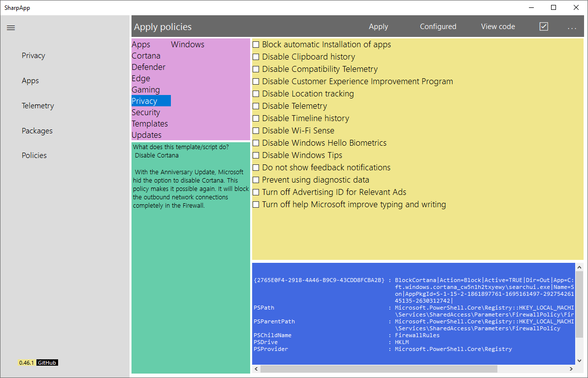Check Turn off help Microsoft improve typing
Viewport: 588px width, 378px height.
click(256, 205)
